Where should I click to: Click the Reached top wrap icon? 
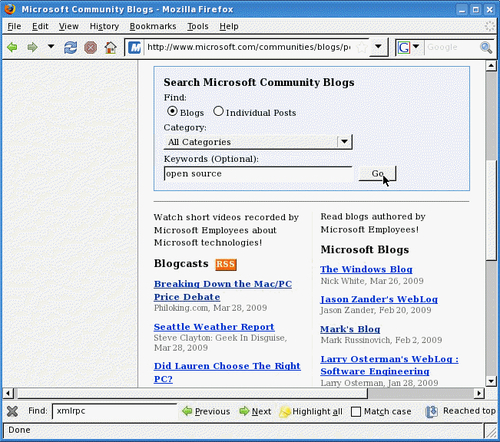(431, 411)
